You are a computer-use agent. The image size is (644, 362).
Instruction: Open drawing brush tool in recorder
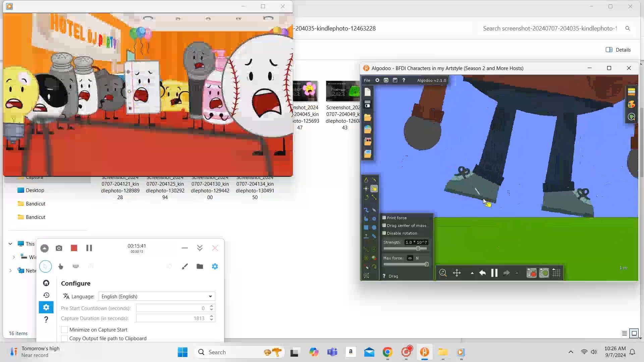pos(185,266)
